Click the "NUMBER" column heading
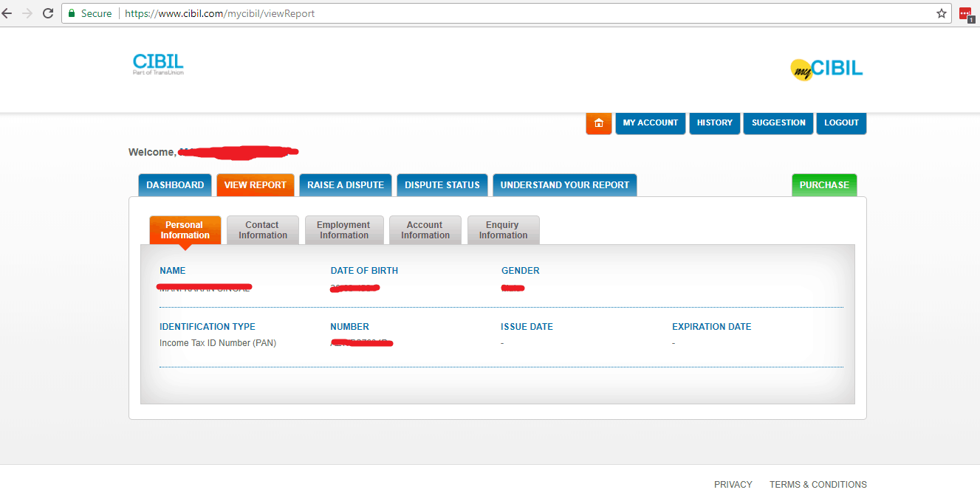The image size is (980, 501). (x=350, y=327)
